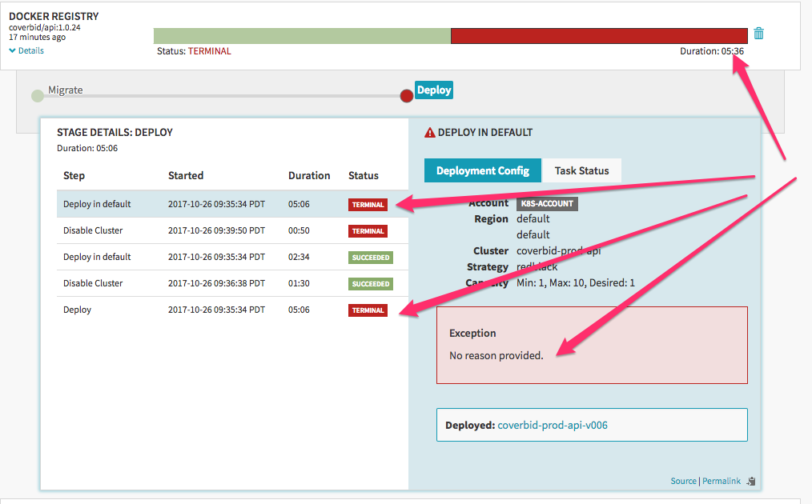Delete the execution using the trash icon
The height and width of the screenshot is (504, 812).
coord(758,34)
